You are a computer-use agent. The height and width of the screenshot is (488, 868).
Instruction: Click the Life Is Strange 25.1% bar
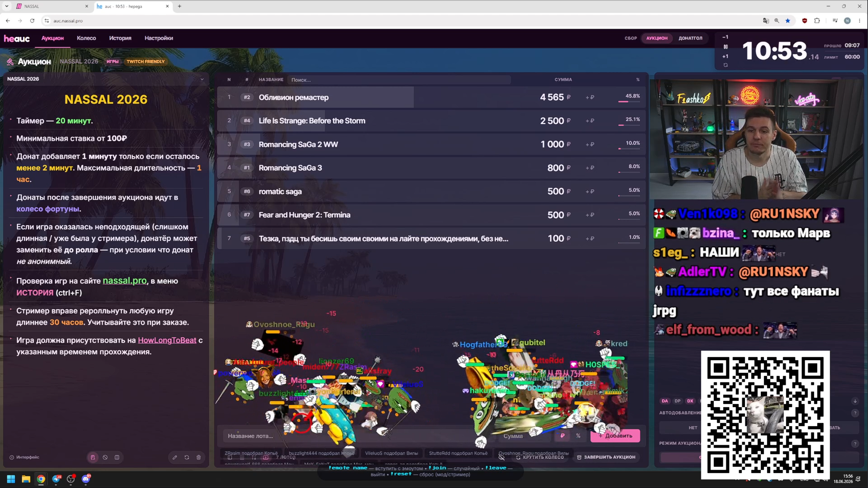click(629, 125)
